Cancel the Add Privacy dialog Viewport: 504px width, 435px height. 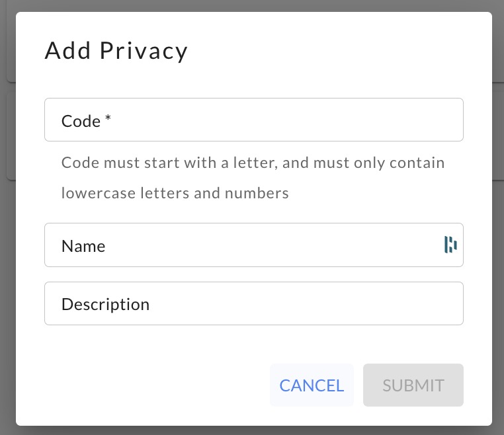point(312,385)
